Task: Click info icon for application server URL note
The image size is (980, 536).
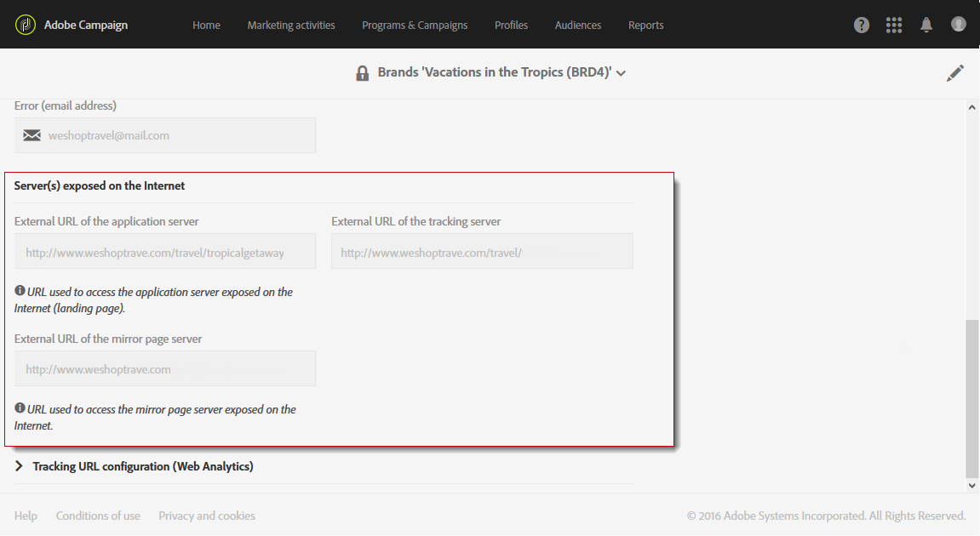Action: (x=20, y=290)
